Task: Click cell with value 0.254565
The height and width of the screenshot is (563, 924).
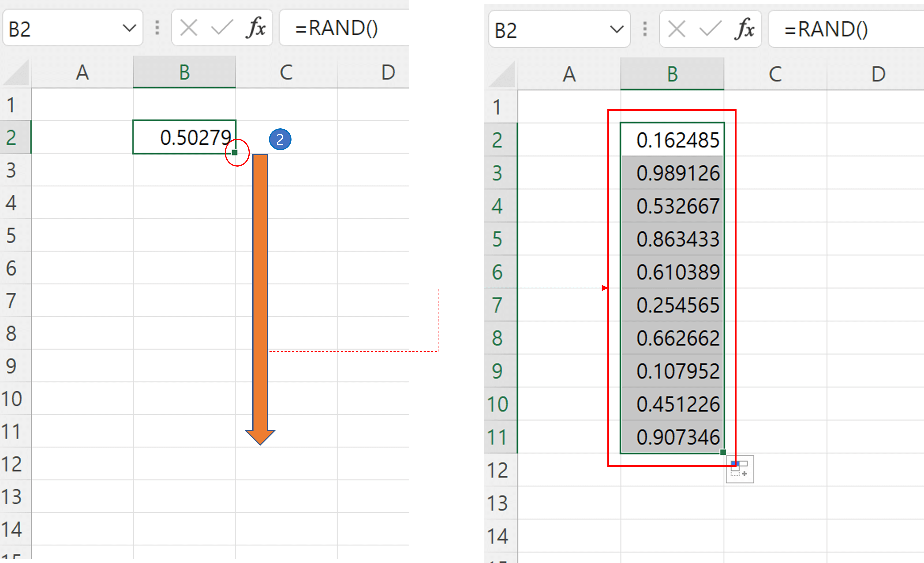Action: [672, 305]
